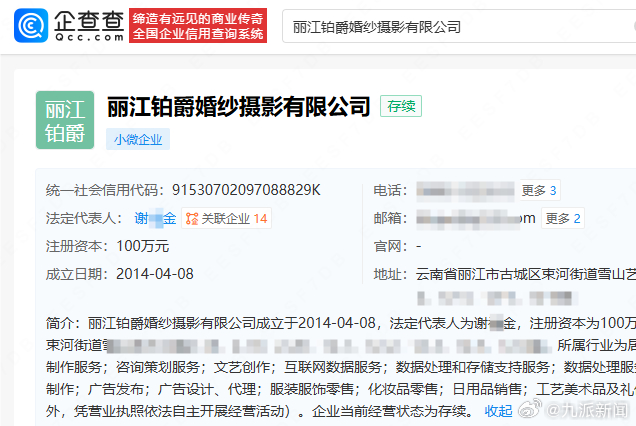Click the search field containing 丽江铂爵婚纱摄影有限公司
Viewport: 636px width, 426px height.
[x=459, y=27]
